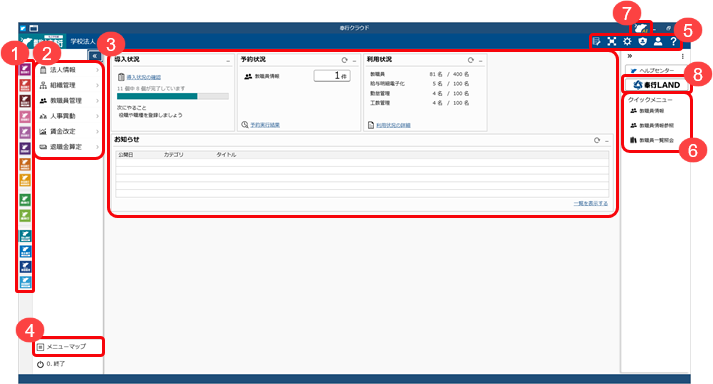Collapse the right side panel with » arrows

[630, 56]
